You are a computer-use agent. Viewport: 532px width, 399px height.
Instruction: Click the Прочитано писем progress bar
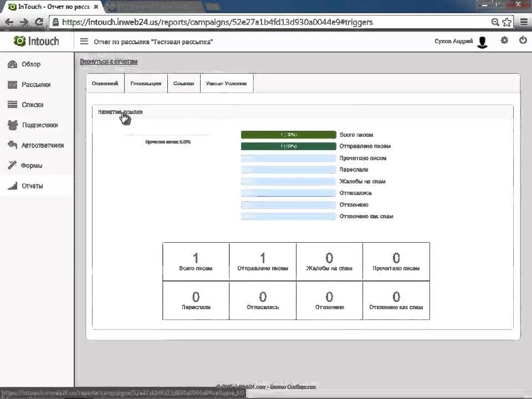[x=288, y=158]
